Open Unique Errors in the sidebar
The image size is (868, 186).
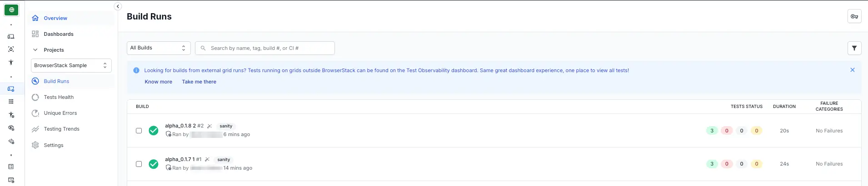pos(60,113)
